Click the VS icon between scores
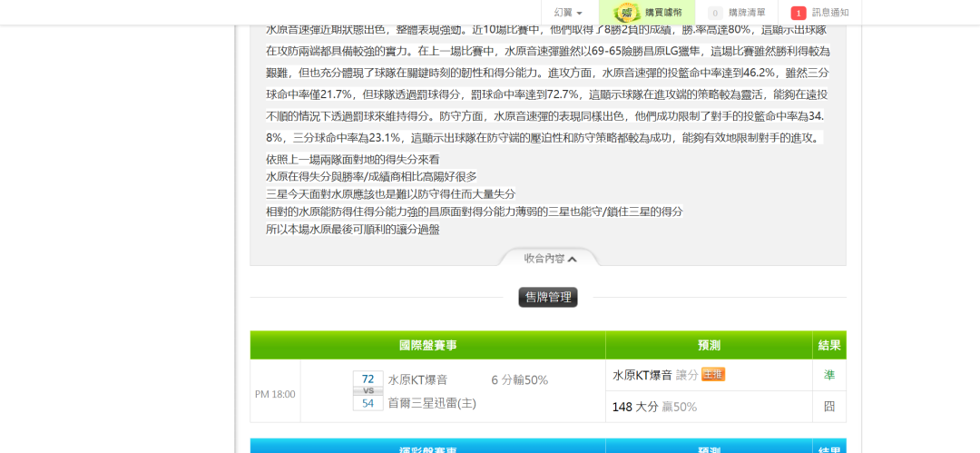 coord(368,391)
